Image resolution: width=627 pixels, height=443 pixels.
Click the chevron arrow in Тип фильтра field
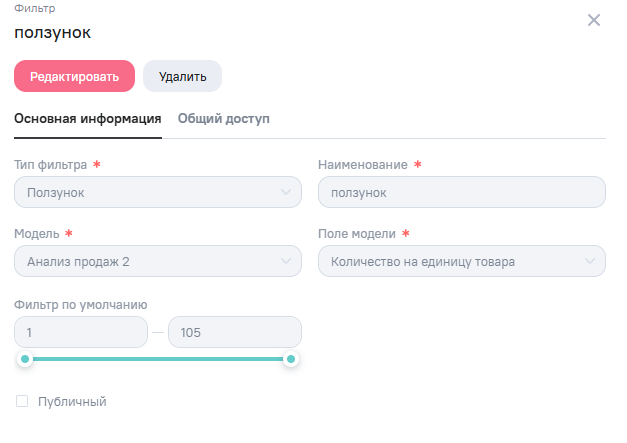coord(285,192)
